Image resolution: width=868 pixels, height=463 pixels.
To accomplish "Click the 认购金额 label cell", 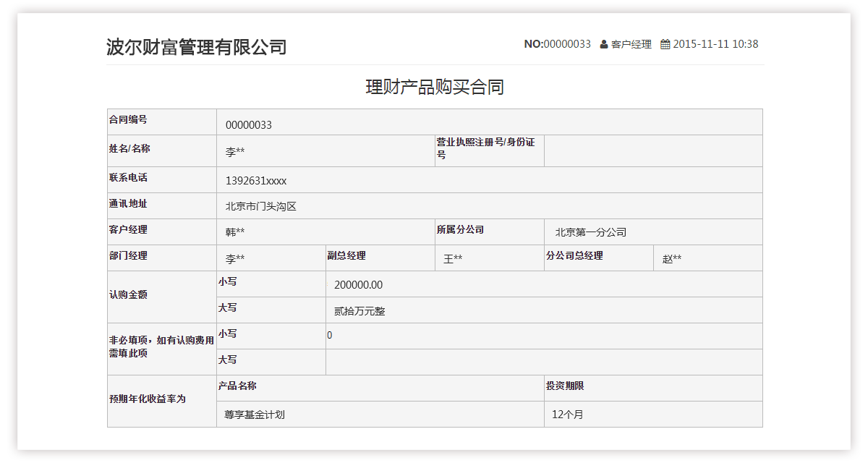I will (x=162, y=297).
